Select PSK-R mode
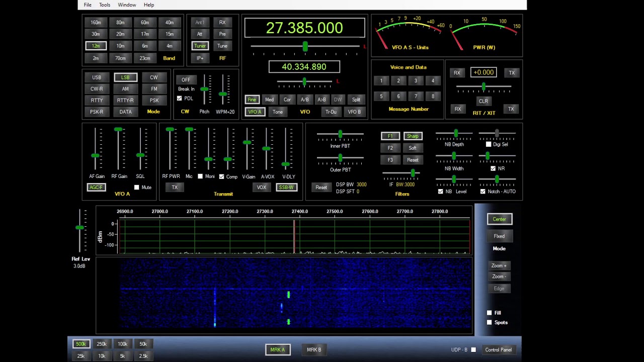 (97, 112)
